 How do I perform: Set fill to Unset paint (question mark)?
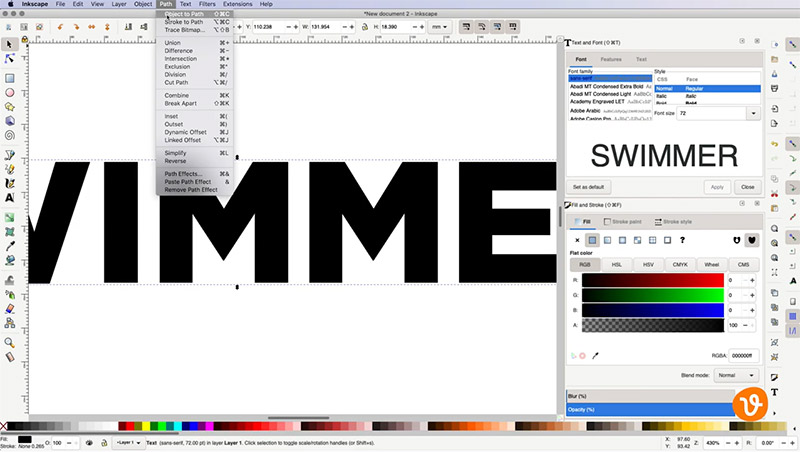[x=682, y=240]
